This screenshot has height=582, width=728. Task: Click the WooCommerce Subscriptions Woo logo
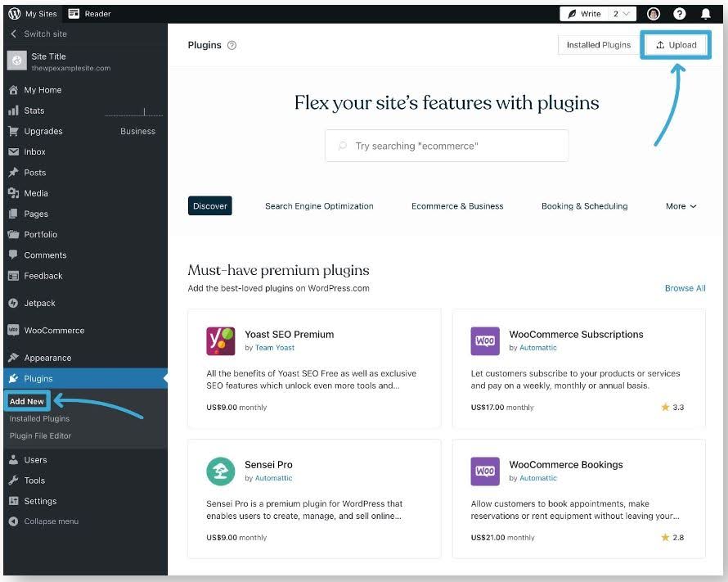(484, 341)
